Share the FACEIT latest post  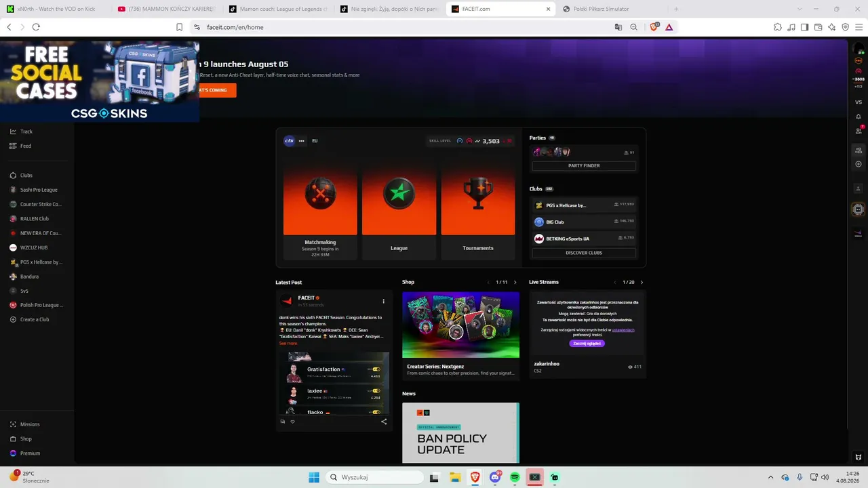(384, 422)
